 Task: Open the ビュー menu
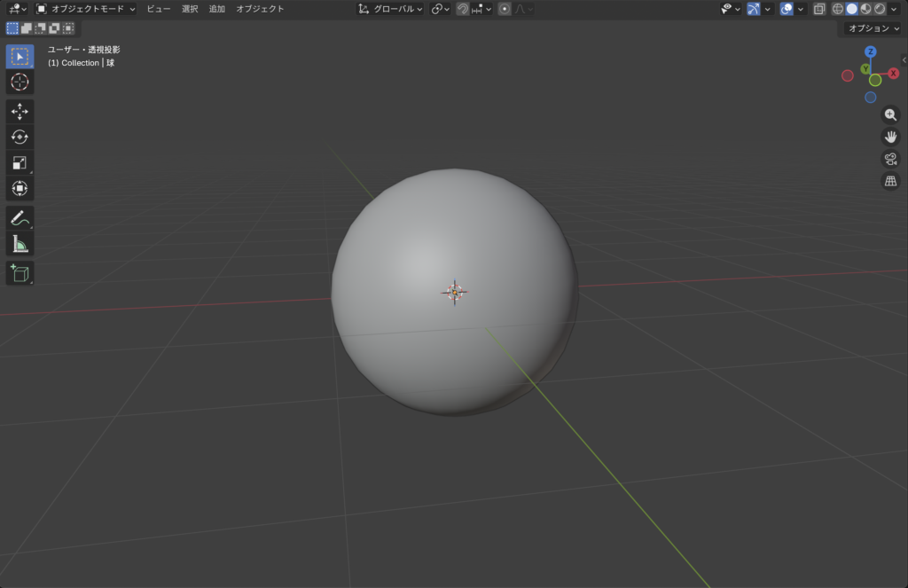point(159,9)
